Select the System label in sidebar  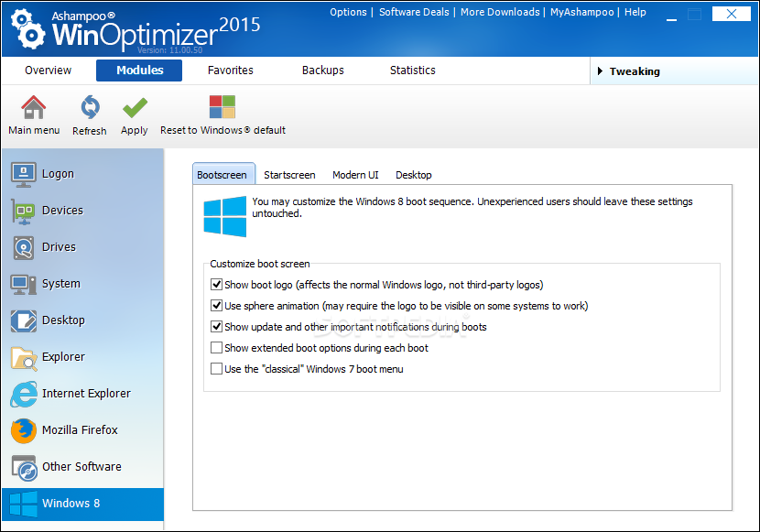[x=61, y=284]
